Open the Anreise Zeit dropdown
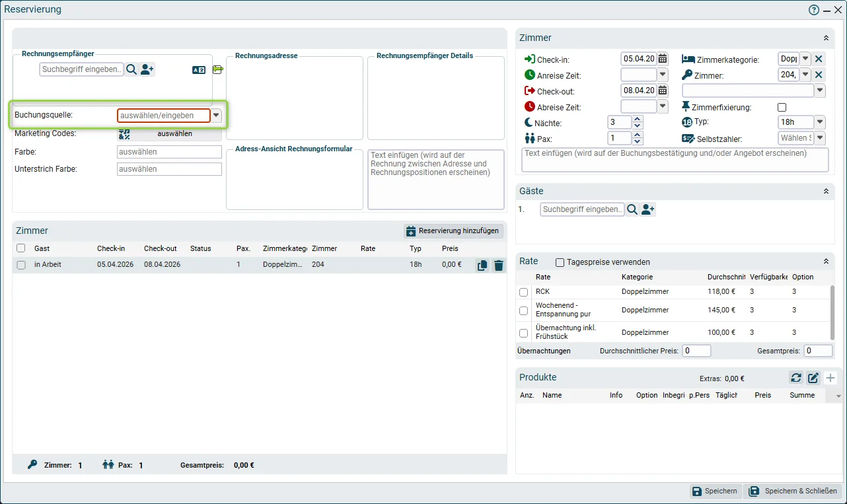The height and width of the screenshot is (504, 847). click(663, 75)
